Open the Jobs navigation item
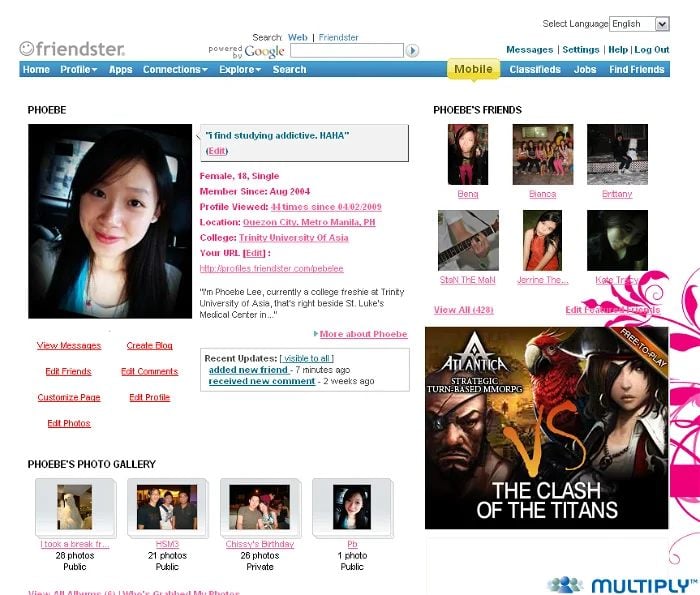 [585, 70]
